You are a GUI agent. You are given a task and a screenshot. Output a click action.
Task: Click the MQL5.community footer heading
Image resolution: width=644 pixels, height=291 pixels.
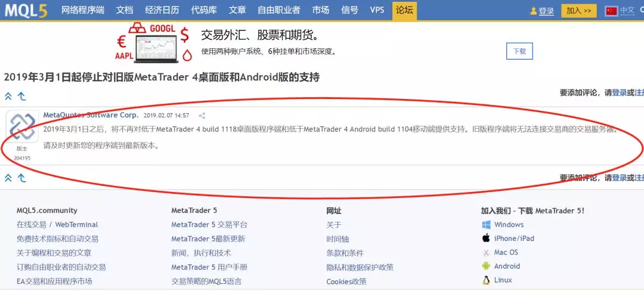tap(47, 210)
